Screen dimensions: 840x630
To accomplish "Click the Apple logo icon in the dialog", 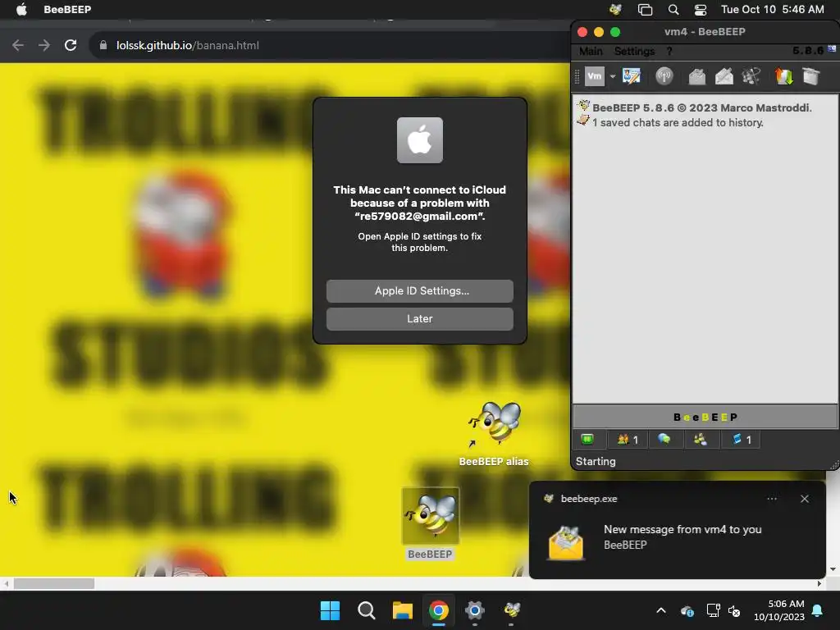I will 419,139.
